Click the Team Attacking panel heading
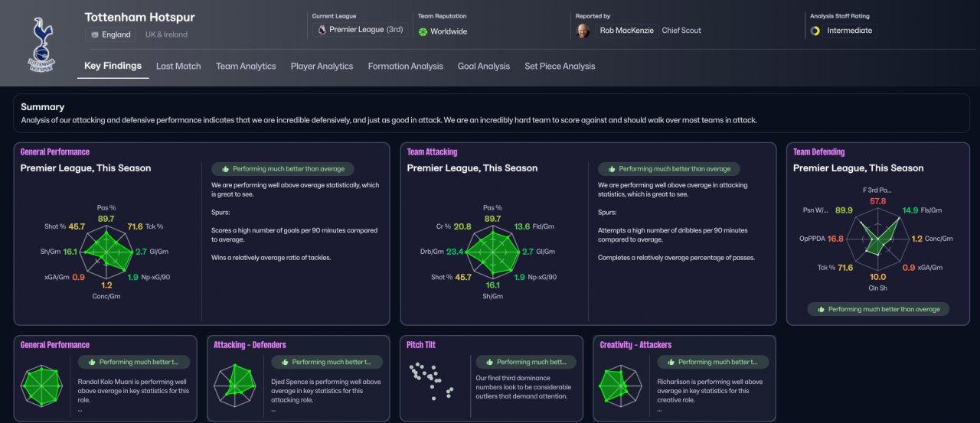Image resolution: width=980 pixels, height=423 pixels. tap(432, 152)
